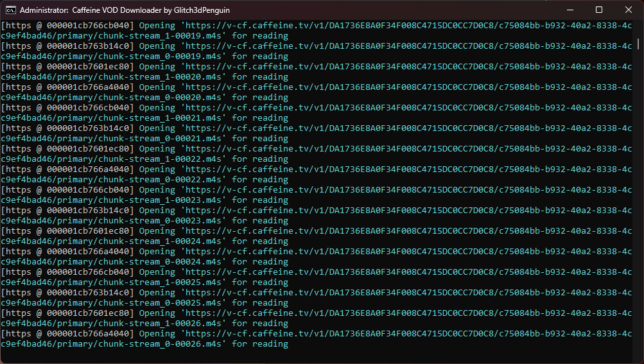This screenshot has width=644, height=364.
Task: Click the '[https @ 000001cb766a4040]' prefix on the last log line
Action: coord(67,334)
